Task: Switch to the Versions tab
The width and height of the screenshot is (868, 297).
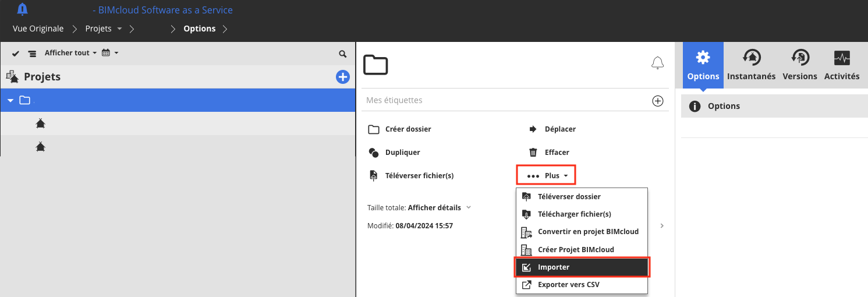Action: pyautogui.click(x=799, y=65)
